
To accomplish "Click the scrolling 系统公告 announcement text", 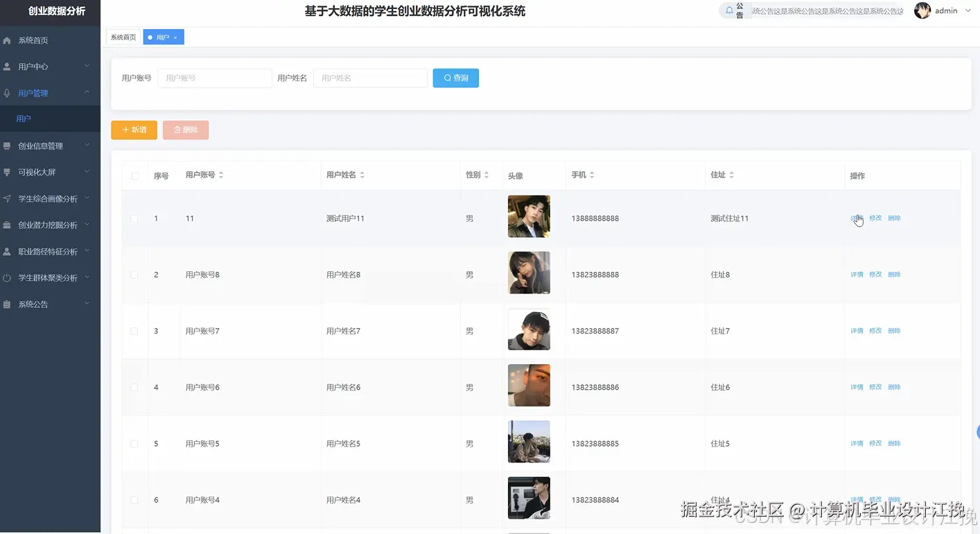I will [x=828, y=11].
